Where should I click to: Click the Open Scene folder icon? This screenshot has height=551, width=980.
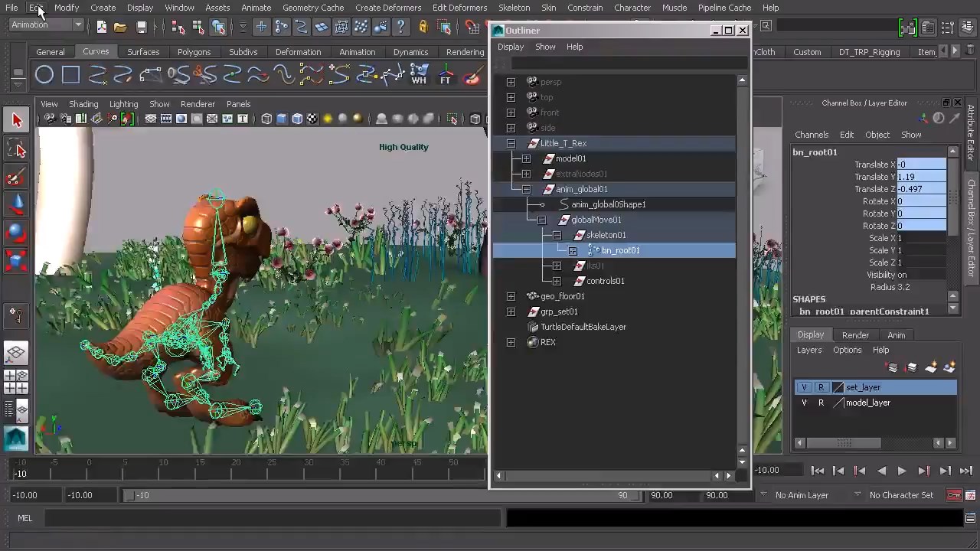coord(120,27)
